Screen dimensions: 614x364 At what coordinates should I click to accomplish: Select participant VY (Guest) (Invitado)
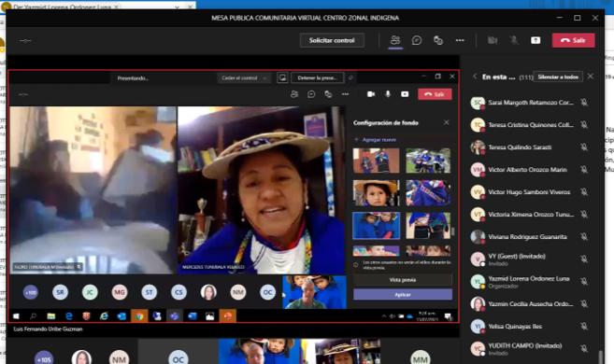(x=531, y=259)
